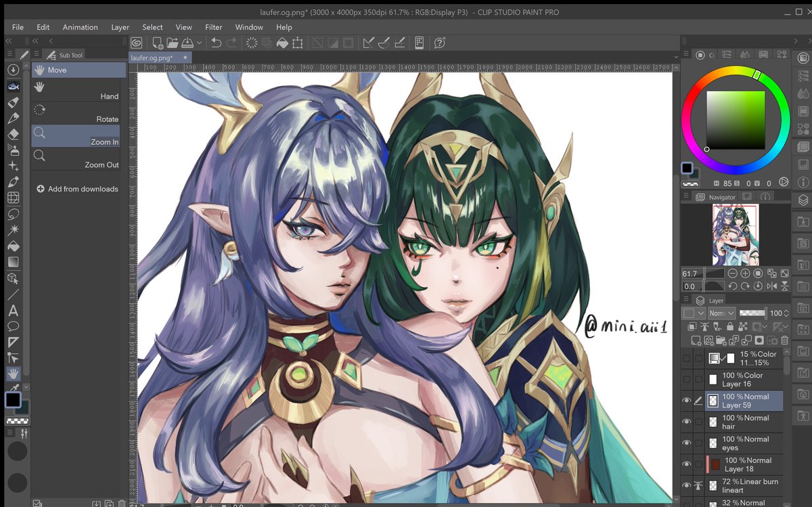Toggle the edit box beside the eyes layer

(x=698, y=443)
